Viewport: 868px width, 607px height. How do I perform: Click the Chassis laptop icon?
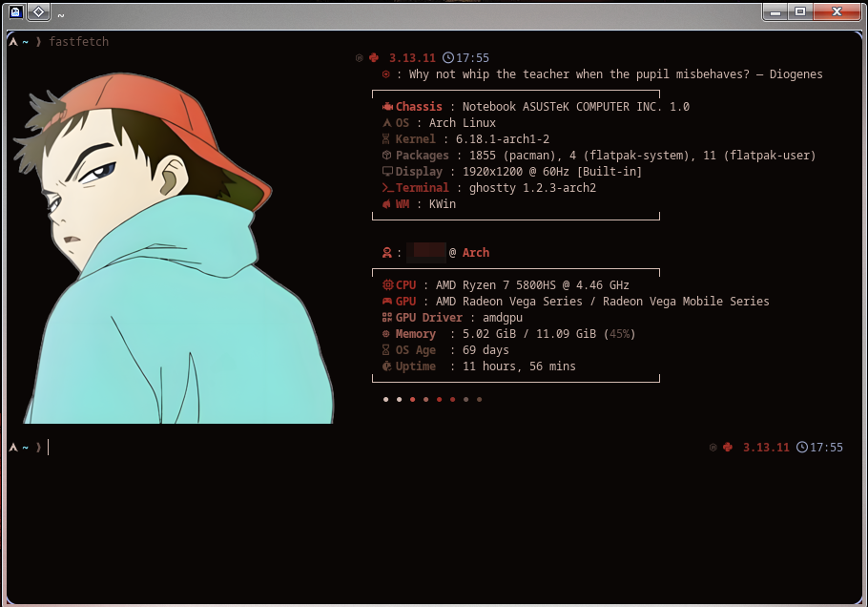coord(387,106)
